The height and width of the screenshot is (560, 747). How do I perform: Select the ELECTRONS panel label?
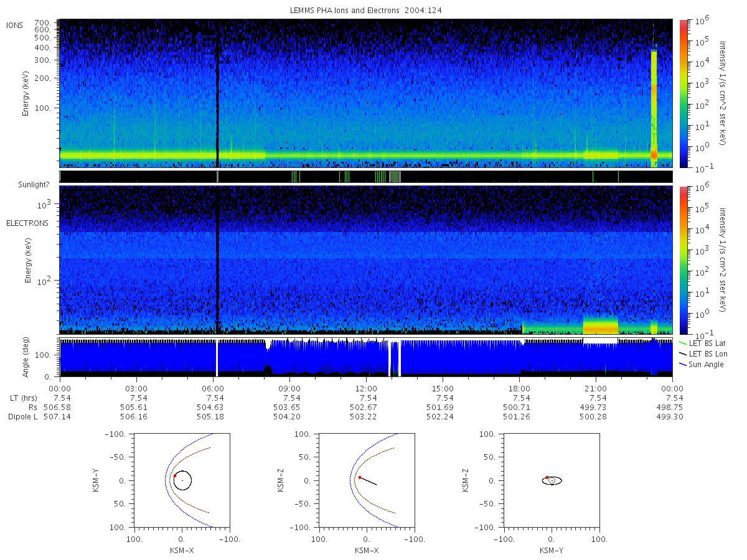27,223
